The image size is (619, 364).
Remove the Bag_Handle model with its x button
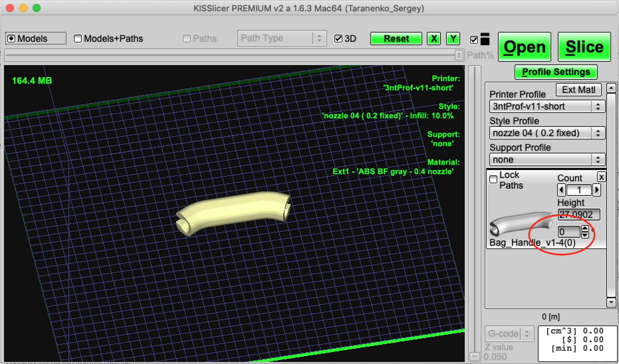[601, 177]
